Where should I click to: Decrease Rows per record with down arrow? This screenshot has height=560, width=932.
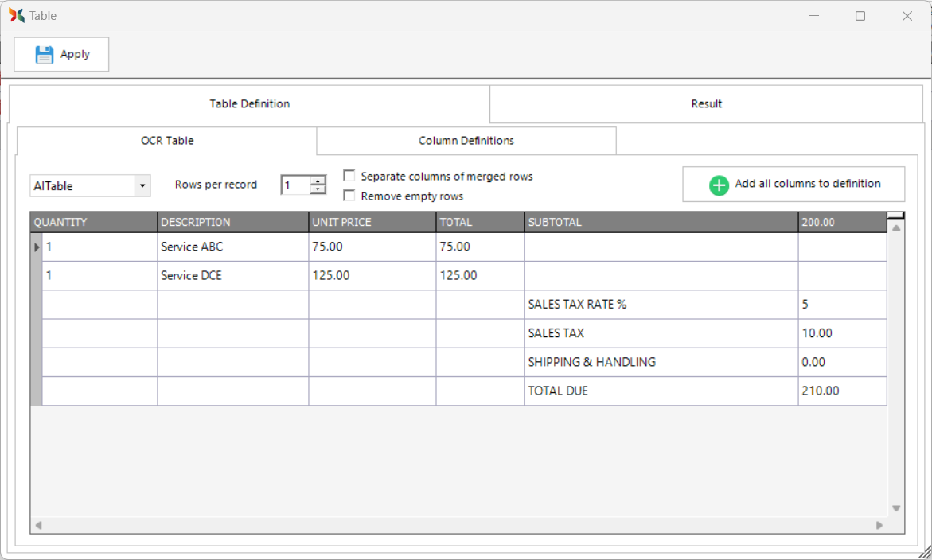pyautogui.click(x=318, y=190)
